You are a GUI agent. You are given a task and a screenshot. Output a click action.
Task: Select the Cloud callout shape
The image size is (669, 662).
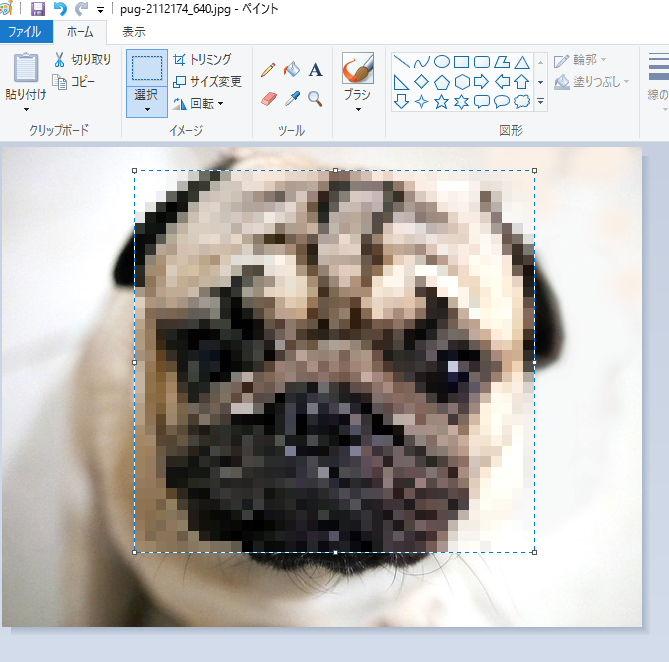[x=522, y=102]
